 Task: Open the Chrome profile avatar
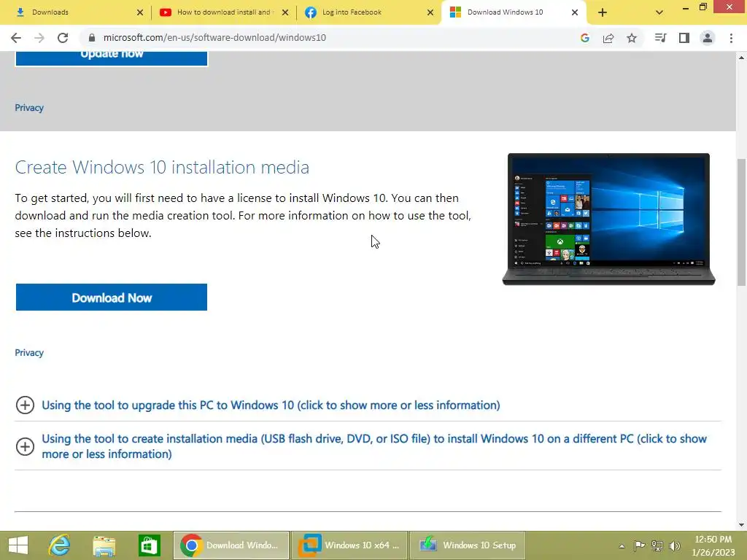[x=708, y=38]
